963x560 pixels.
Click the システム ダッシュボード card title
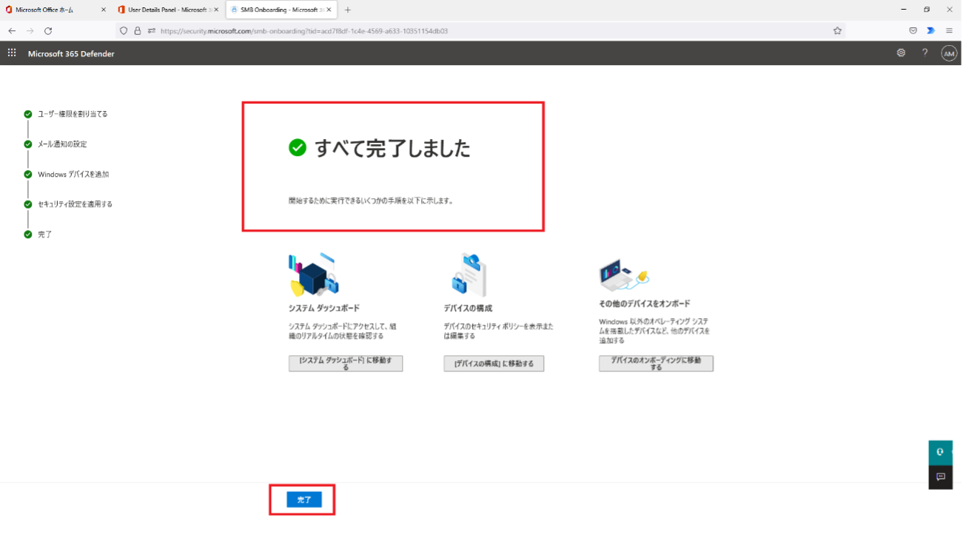(323, 308)
